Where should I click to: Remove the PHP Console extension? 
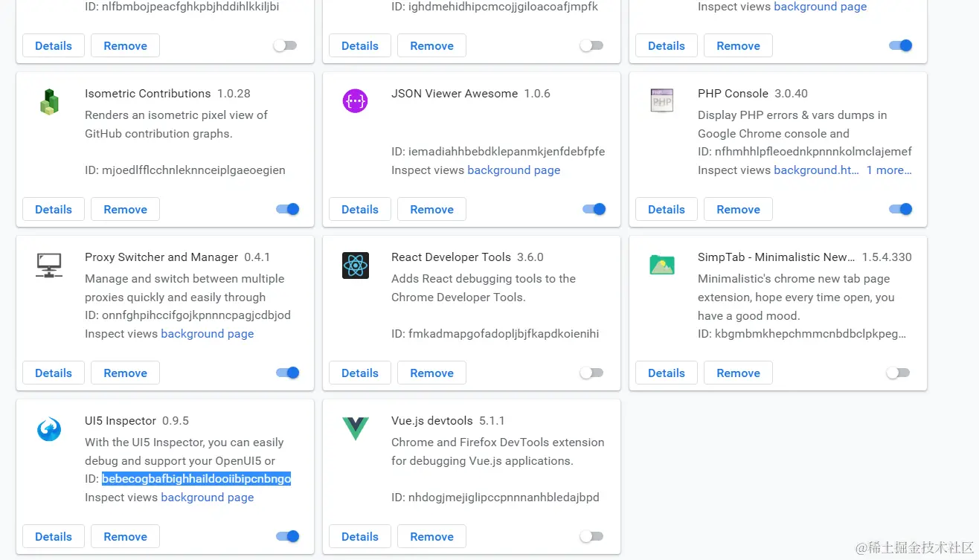point(738,209)
